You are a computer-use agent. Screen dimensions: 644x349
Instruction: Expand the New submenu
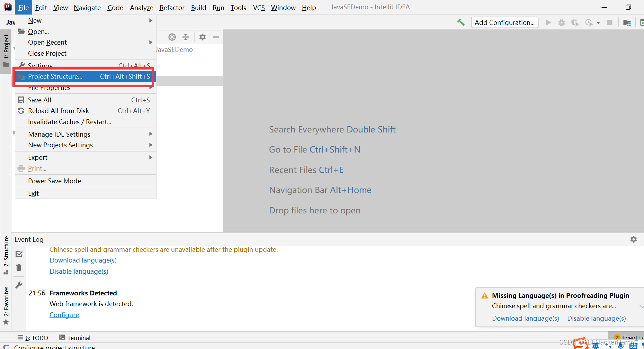(x=86, y=20)
